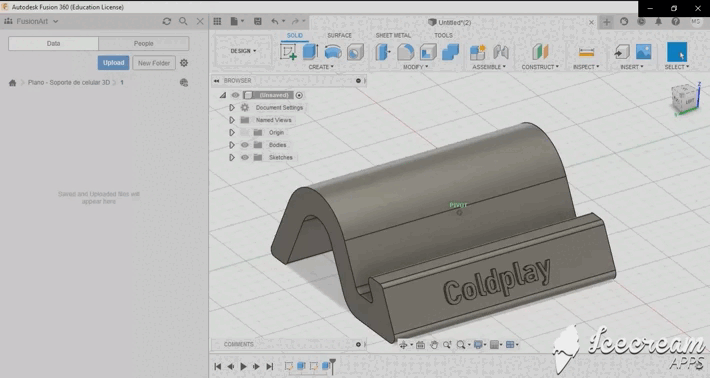Open the data panel settings gear
This screenshot has width=710, height=378.
[x=184, y=63]
